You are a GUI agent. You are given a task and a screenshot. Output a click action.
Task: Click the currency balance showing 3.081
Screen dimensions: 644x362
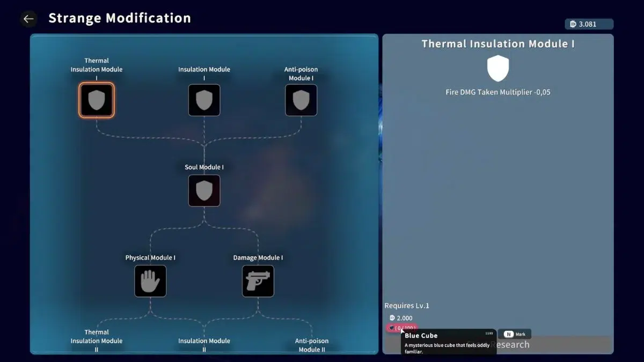click(589, 24)
